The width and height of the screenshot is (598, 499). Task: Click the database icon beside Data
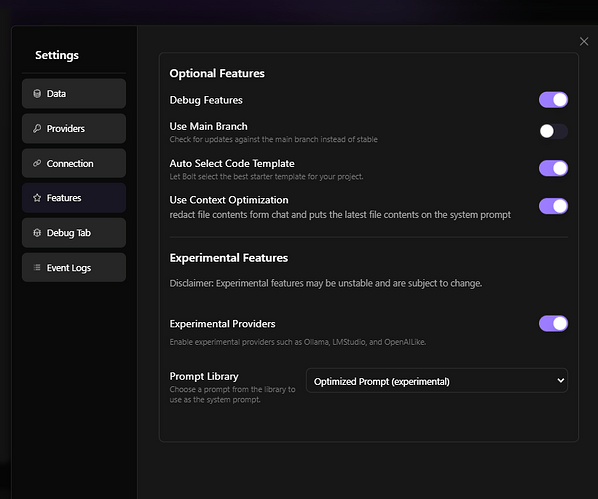click(x=37, y=93)
